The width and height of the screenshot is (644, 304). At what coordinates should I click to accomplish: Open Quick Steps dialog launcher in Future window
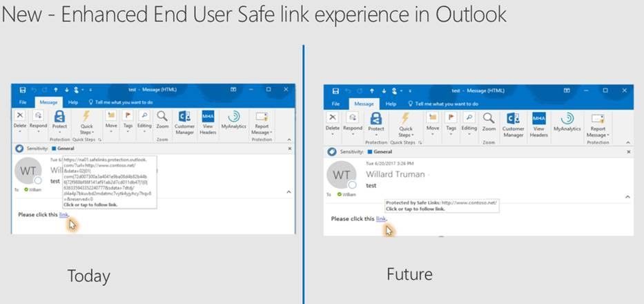421,142
